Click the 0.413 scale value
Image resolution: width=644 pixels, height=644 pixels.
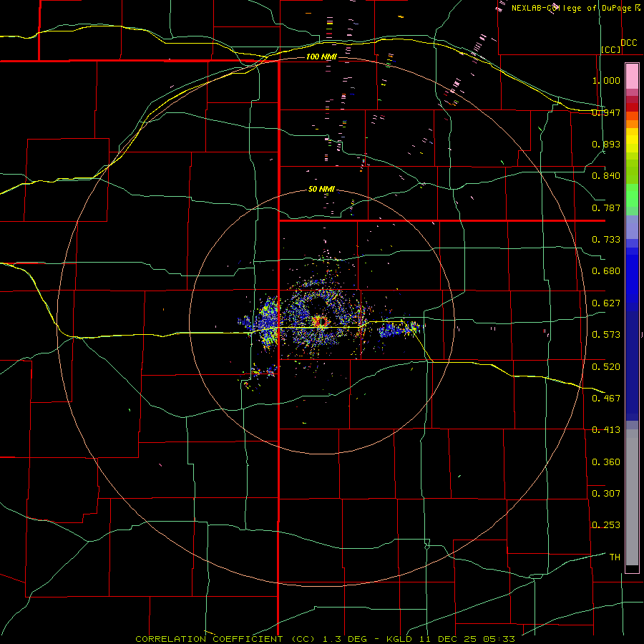[x=606, y=430]
